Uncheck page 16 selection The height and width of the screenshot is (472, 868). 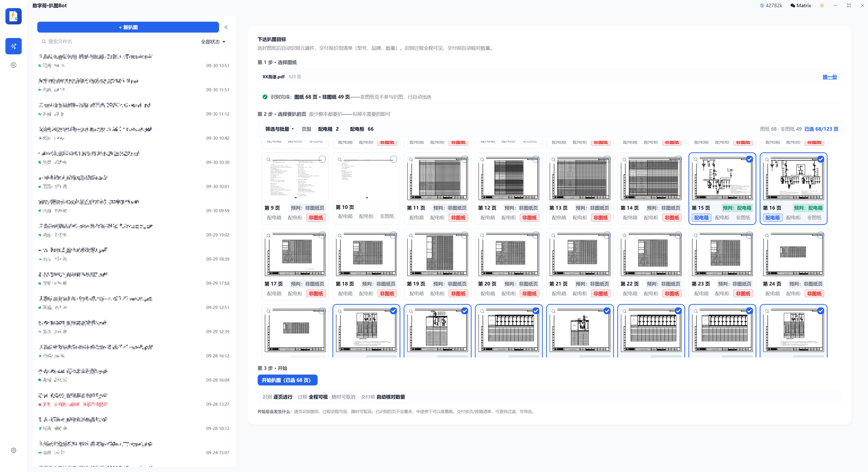[x=821, y=159]
